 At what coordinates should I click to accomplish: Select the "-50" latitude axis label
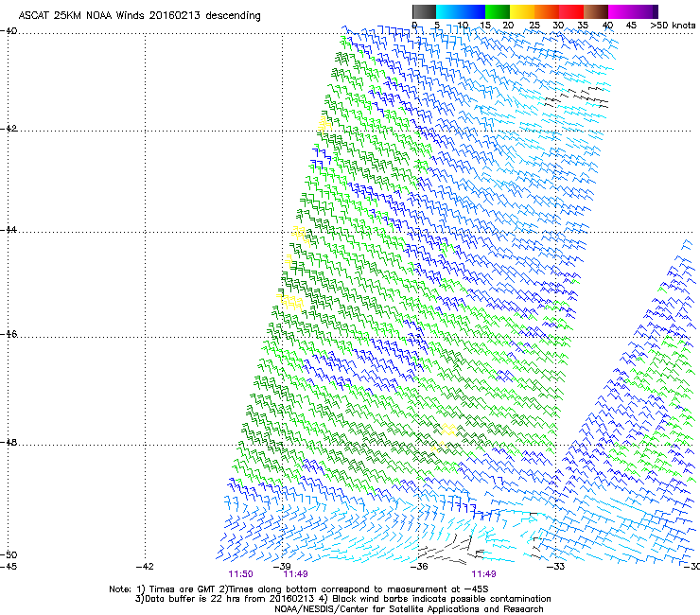click(x=9, y=555)
